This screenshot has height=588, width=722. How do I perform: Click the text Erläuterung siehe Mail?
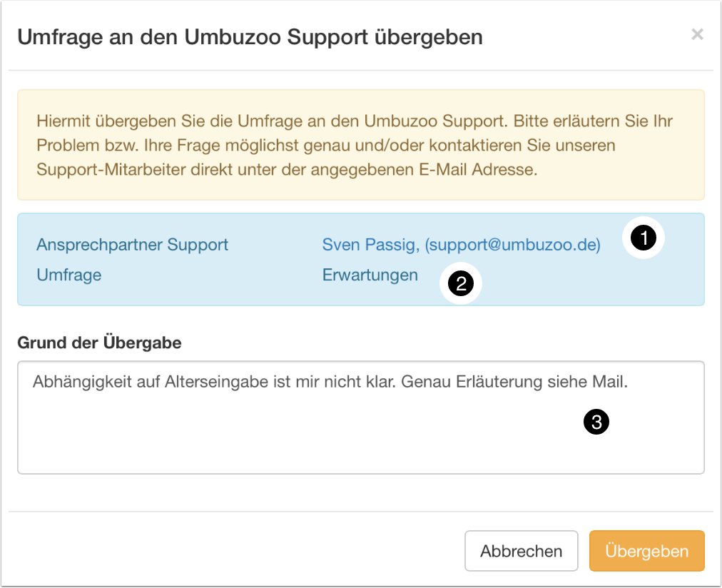click(547, 382)
